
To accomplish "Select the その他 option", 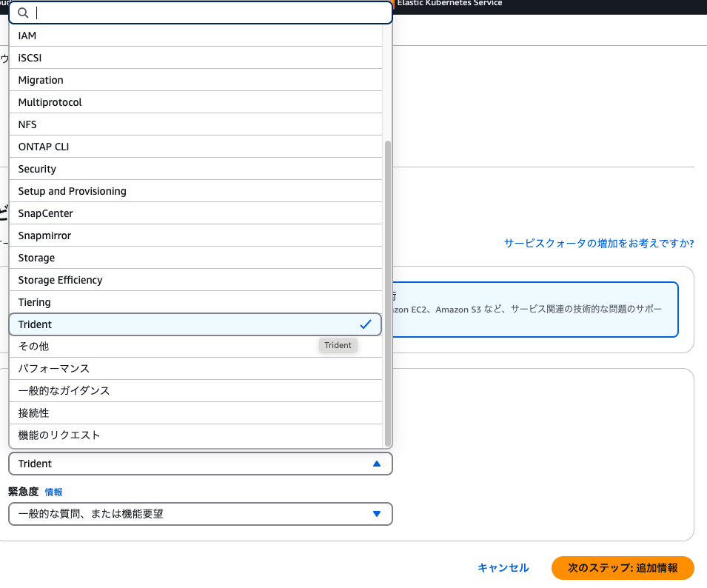I will (x=195, y=347).
